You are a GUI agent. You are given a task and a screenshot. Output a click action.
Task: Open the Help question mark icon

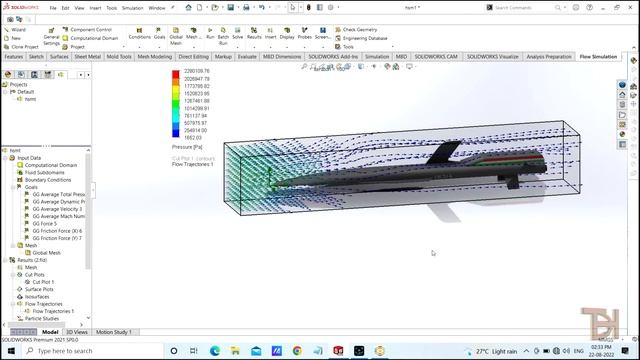pos(589,7)
